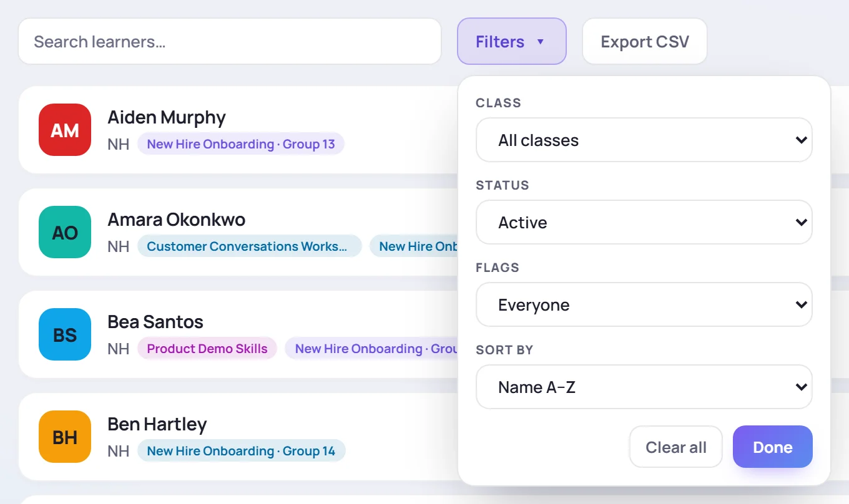Click Clear all in the filters panel
The height and width of the screenshot is (504, 849).
(x=676, y=447)
